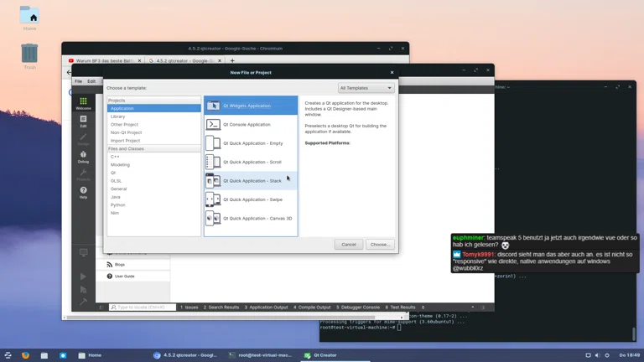Select the Library project category
This screenshot has width=644, height=362.
154,116
